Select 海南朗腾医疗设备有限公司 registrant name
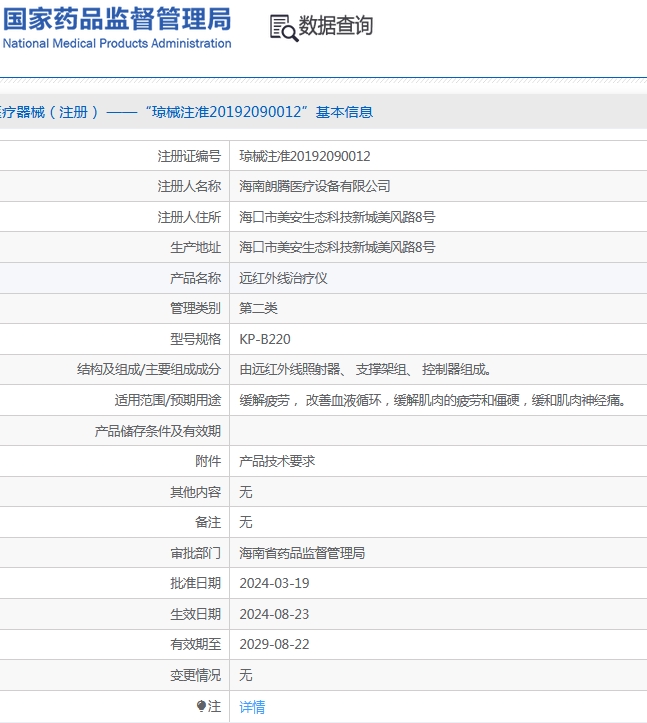The width and height of the screenshot is (647, 723). pos(315,186)
